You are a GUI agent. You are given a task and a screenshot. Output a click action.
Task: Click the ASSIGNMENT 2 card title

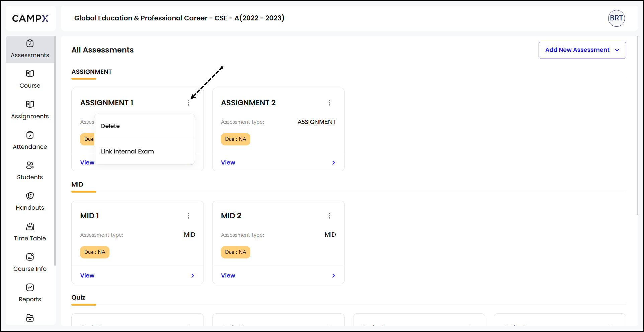coord(248,103)
